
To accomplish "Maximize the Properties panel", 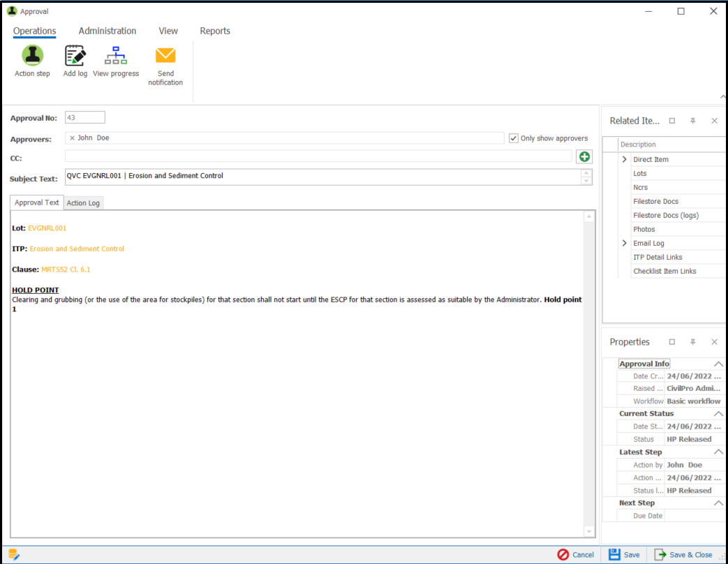I will 672,341.
